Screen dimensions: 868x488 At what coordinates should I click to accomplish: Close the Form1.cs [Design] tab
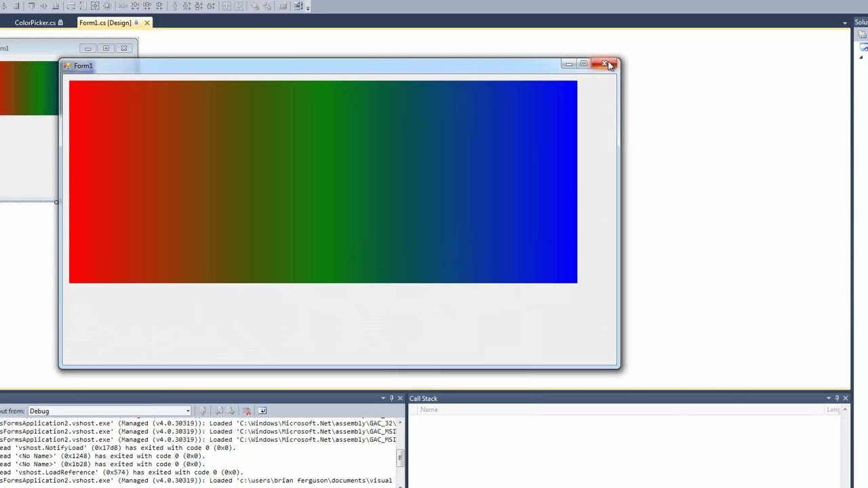pos(146,23)
